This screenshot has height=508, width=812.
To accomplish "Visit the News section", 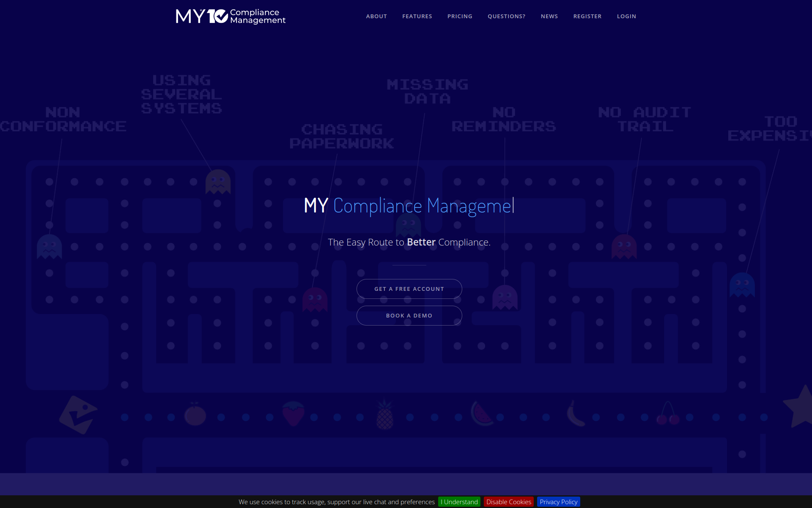I will click(549, 16).
